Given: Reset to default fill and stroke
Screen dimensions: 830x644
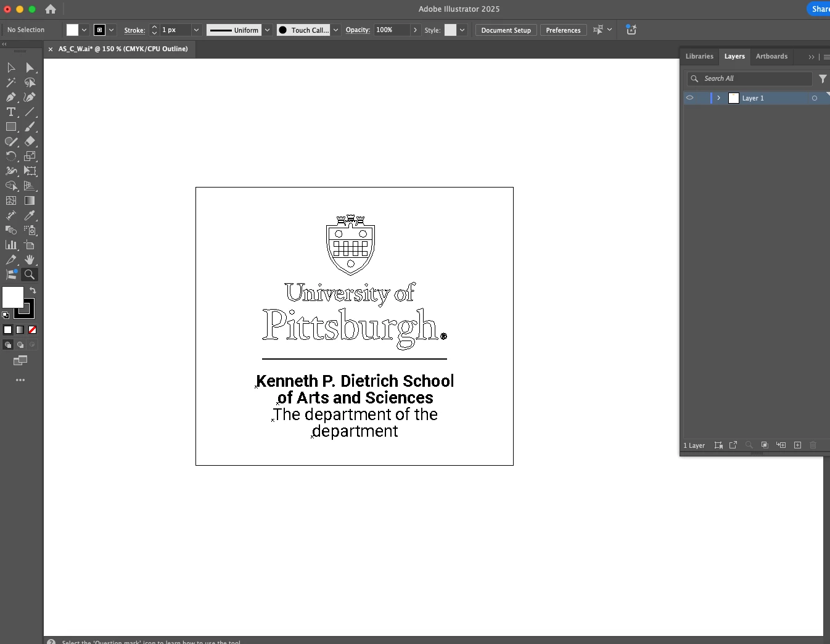Looking at the screenshot, I should point(6,315).
